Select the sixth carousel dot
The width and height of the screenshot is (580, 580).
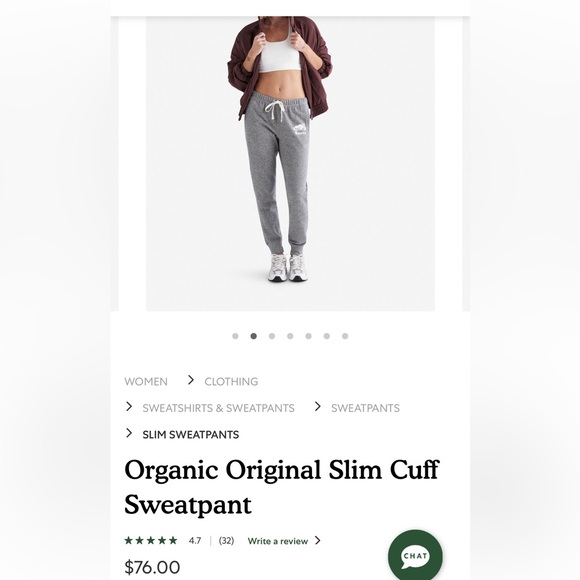[327, 336]
